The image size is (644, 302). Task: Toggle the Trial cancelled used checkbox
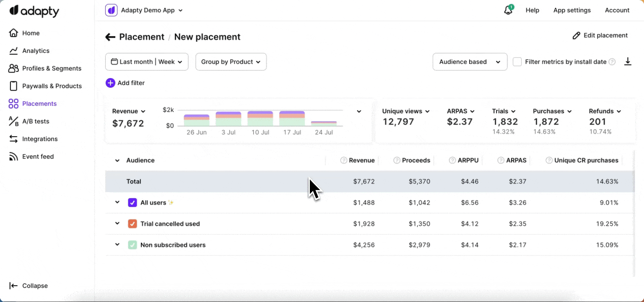coord(132,224)
